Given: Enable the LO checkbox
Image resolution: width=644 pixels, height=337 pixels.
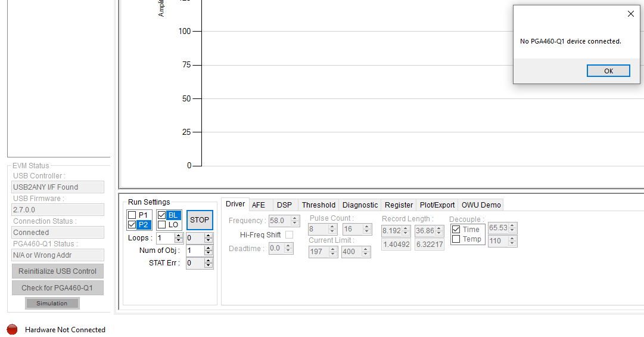Looking at the screenshot, I should tap(162, 225).
